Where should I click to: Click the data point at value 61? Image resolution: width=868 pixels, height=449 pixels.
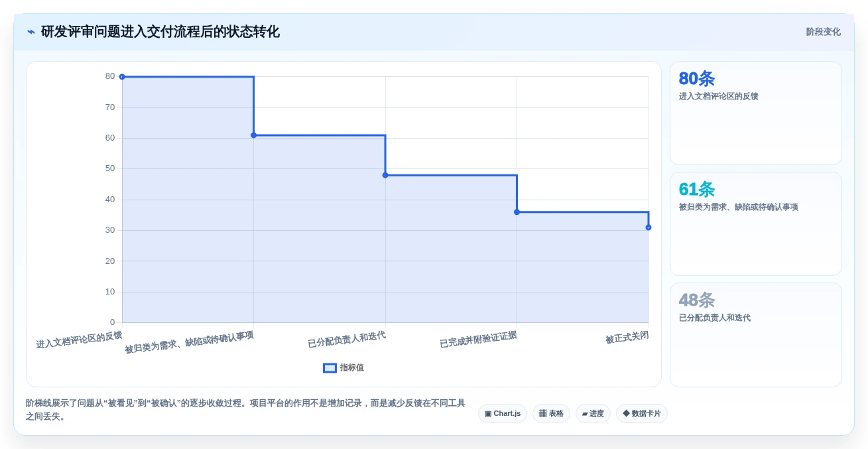(x=253, y=135)
